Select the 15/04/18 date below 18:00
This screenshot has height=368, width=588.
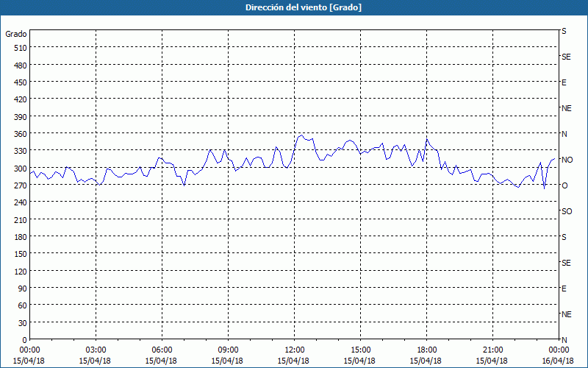[426, 361]
